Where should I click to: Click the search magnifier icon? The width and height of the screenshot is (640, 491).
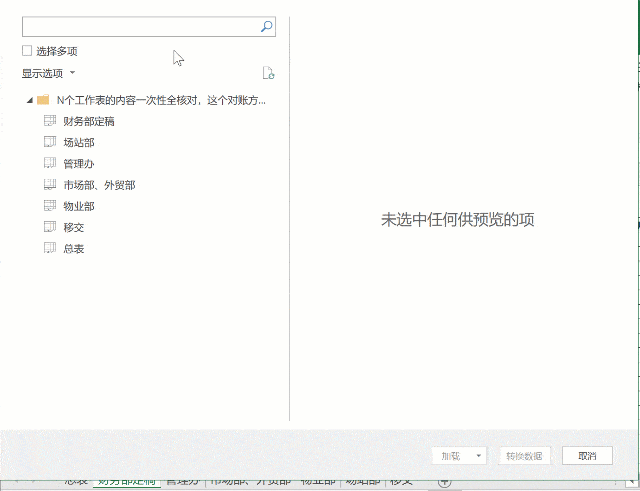[266, 27]
